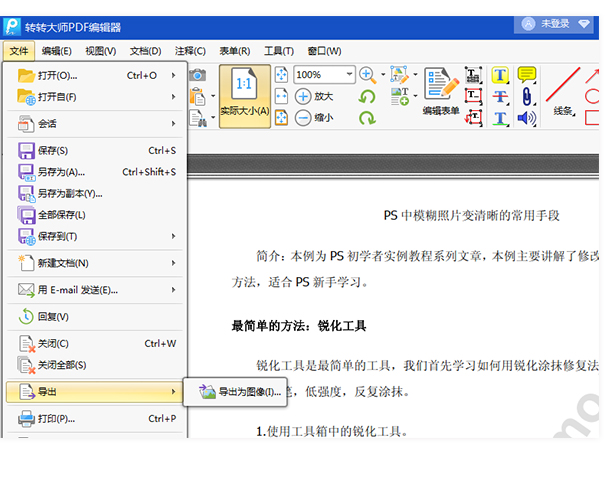Click the clipboard paste icon
Viewport: 605px width, 480px height.
[x=198, y=96]
